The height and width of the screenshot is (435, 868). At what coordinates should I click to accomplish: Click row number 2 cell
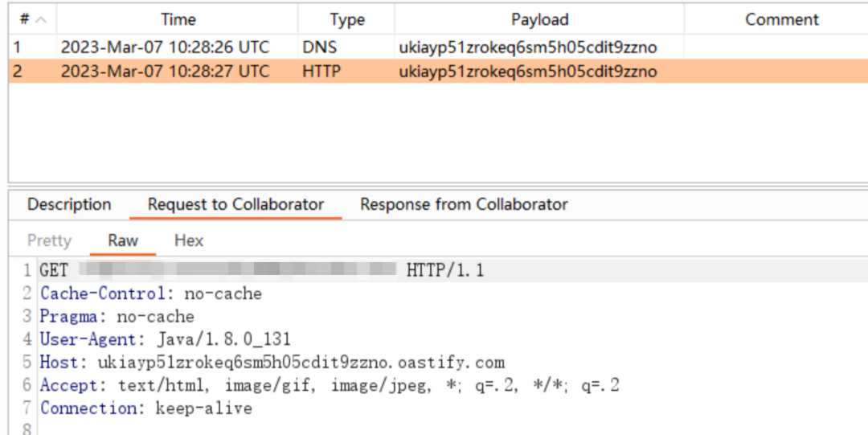coord(32,72)
